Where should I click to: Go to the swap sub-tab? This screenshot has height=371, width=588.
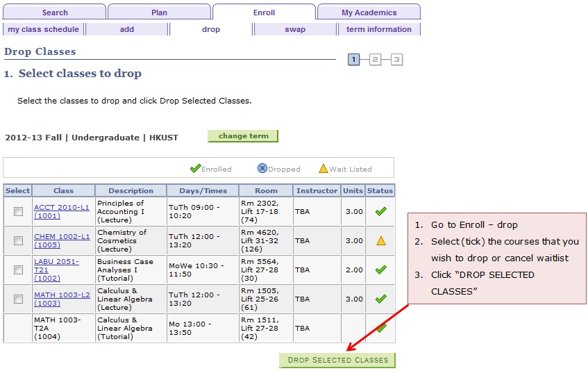[x=295, y=29]
